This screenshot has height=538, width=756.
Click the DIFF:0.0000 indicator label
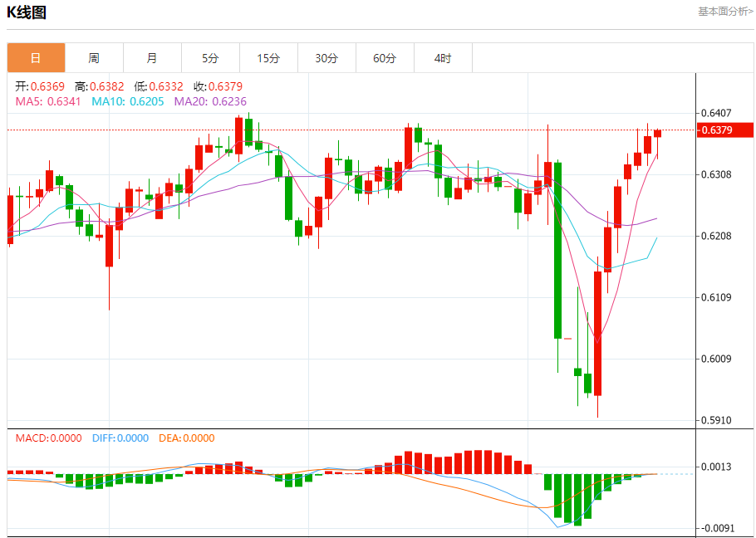(x=120, y=438)
